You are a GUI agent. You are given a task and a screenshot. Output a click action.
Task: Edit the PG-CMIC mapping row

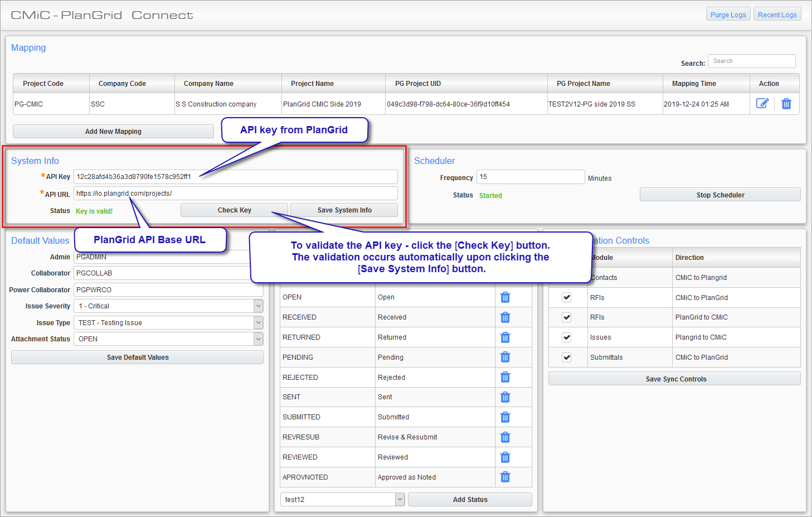[762, 103]
